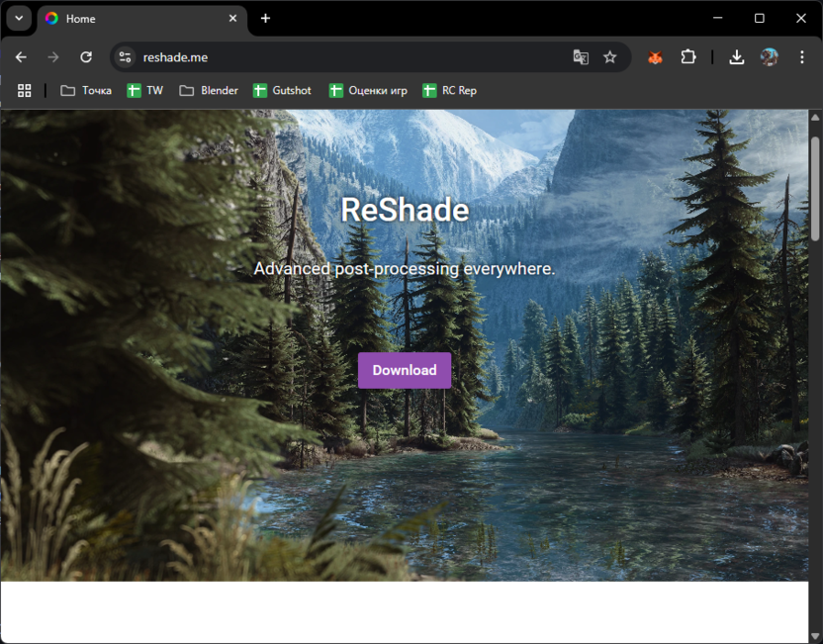Viewport: 823px width, 644px height.
Task: Select the Home browser tab
Action: [141, 19]
